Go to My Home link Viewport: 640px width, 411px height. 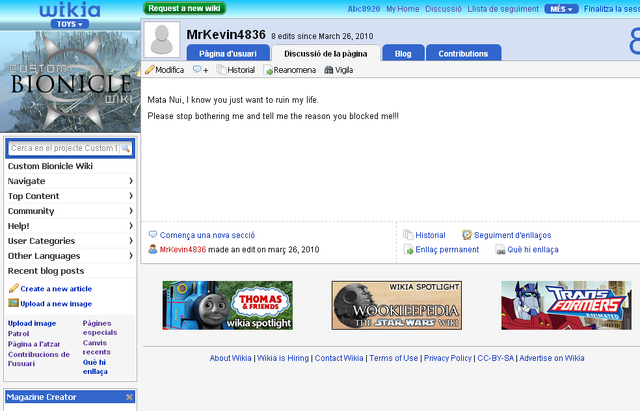[402, 9]
